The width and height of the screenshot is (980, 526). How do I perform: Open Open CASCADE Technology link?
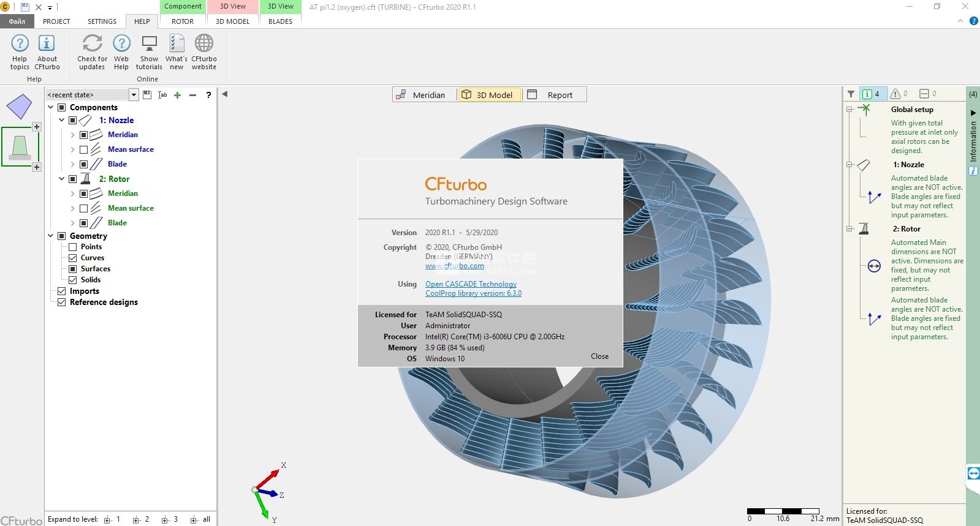click(x=471, y=284)
